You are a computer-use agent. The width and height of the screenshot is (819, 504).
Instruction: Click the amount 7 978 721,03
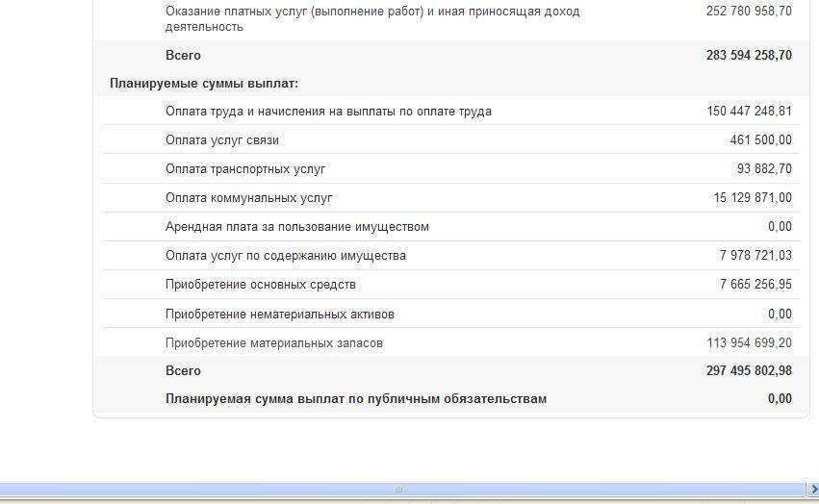755,256
